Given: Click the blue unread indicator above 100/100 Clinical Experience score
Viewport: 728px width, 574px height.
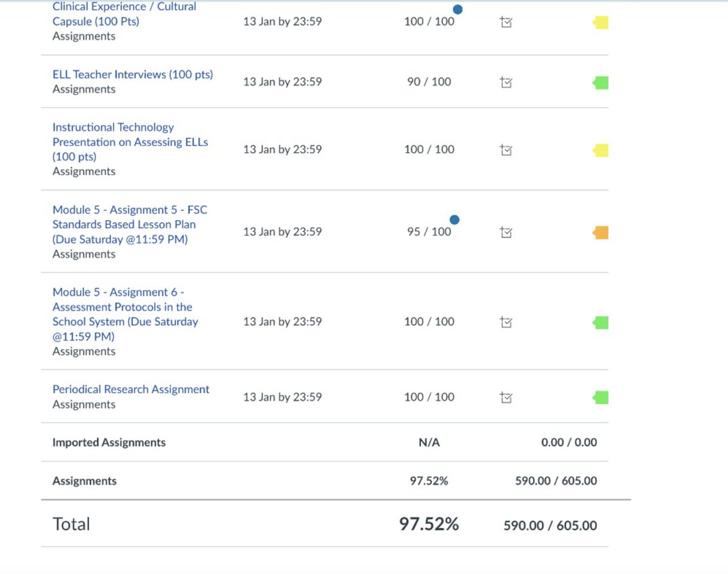Looking at the screenshot, I should click(x=457, y=9).
